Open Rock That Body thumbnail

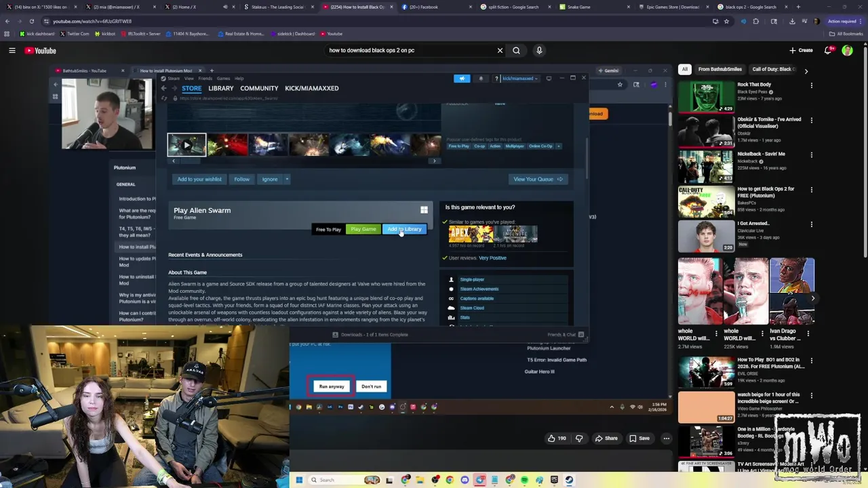pos(706,96)
